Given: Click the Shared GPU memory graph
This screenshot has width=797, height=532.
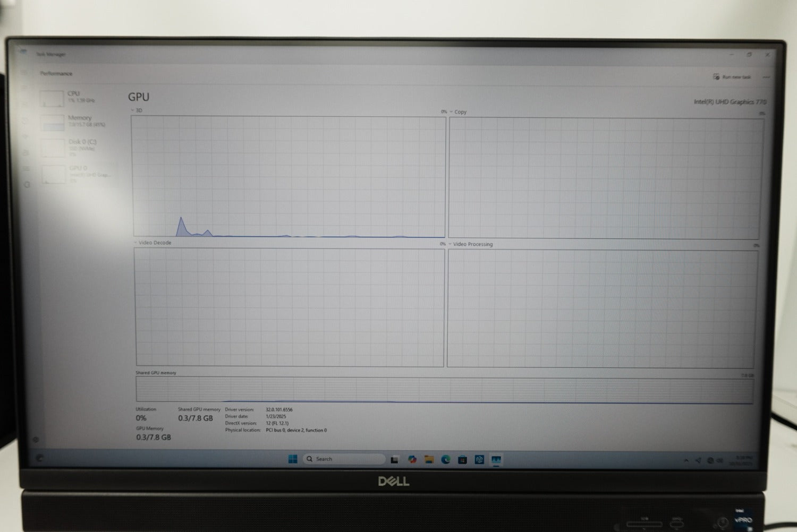Looking at the screenshot, I should [444, 390].
